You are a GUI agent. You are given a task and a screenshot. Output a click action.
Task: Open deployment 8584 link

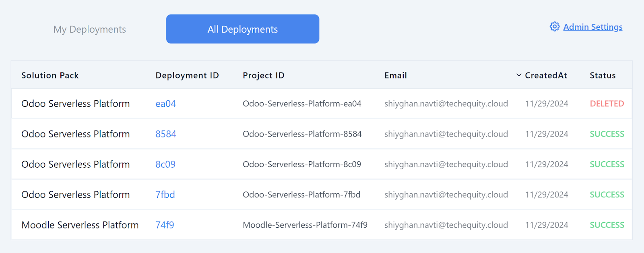166,134
